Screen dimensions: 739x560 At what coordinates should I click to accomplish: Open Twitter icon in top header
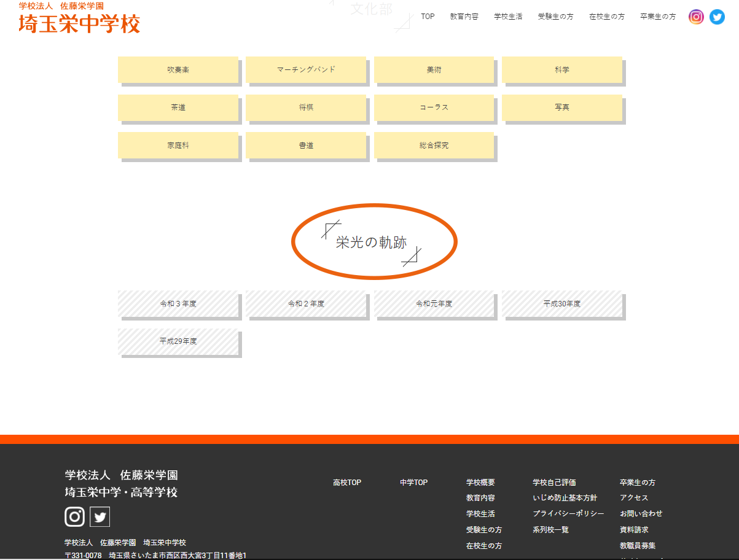pos(717,17)
